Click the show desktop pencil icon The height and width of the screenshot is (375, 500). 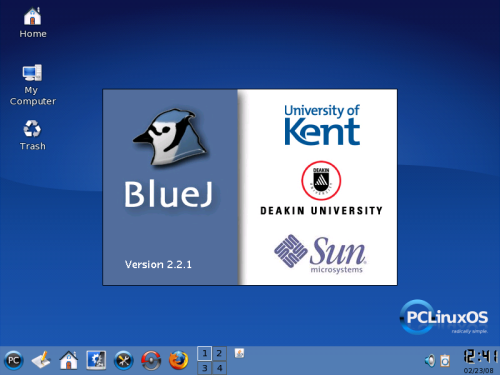[x=41, y=360]
